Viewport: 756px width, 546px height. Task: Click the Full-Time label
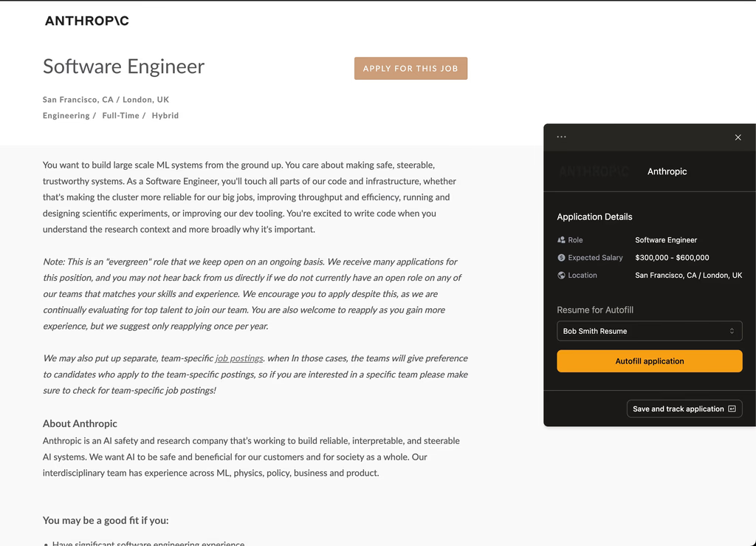[120, 115]
